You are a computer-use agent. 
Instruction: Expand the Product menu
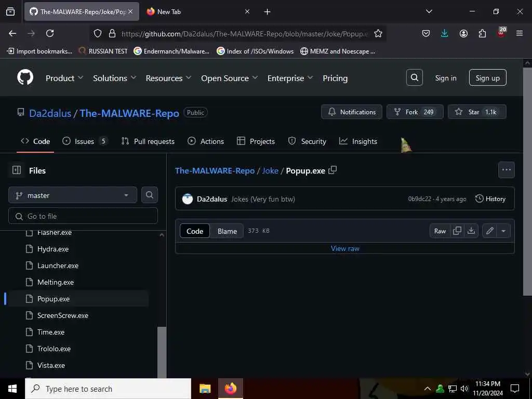click(64, 78)
